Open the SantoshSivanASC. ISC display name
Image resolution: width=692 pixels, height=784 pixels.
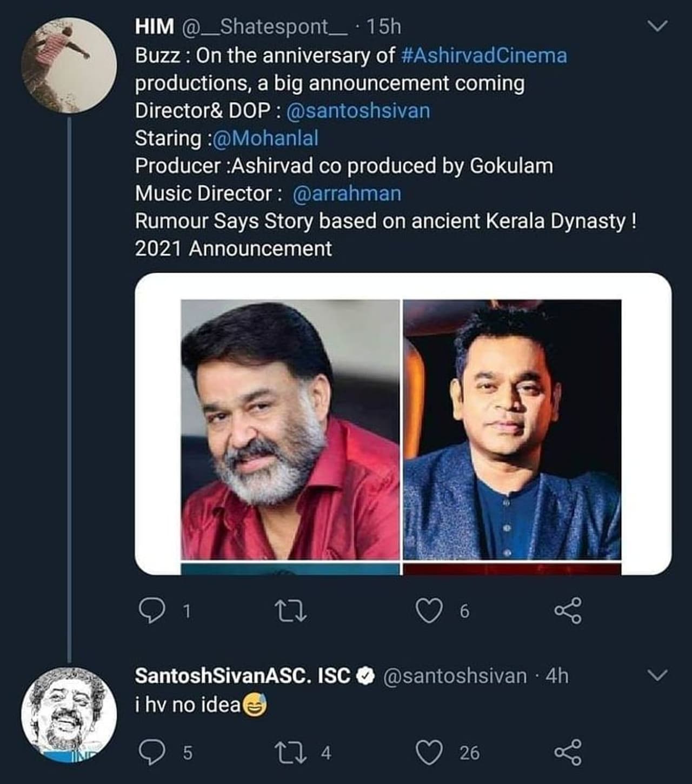pos(242,676)
